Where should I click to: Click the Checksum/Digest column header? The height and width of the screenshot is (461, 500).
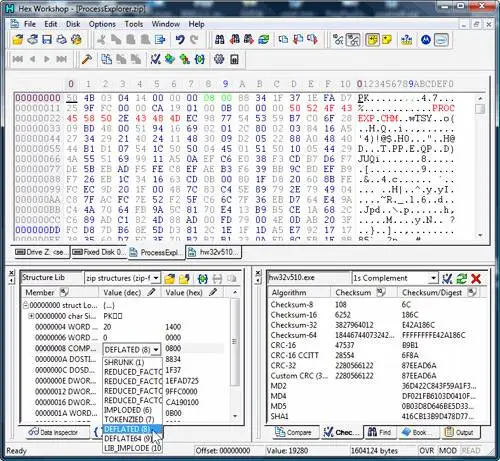point(439,292)
